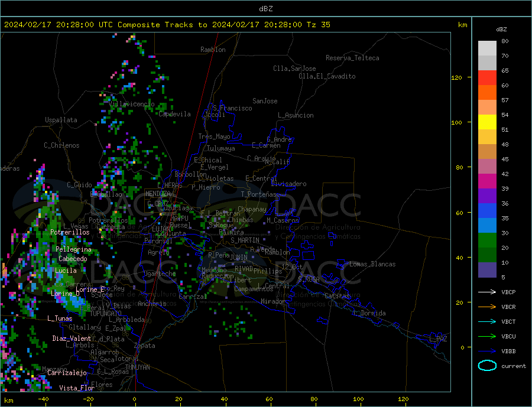532x407 pixels.
Task: Click the 'Tulumaya' map label
Action: click(221, 148)
